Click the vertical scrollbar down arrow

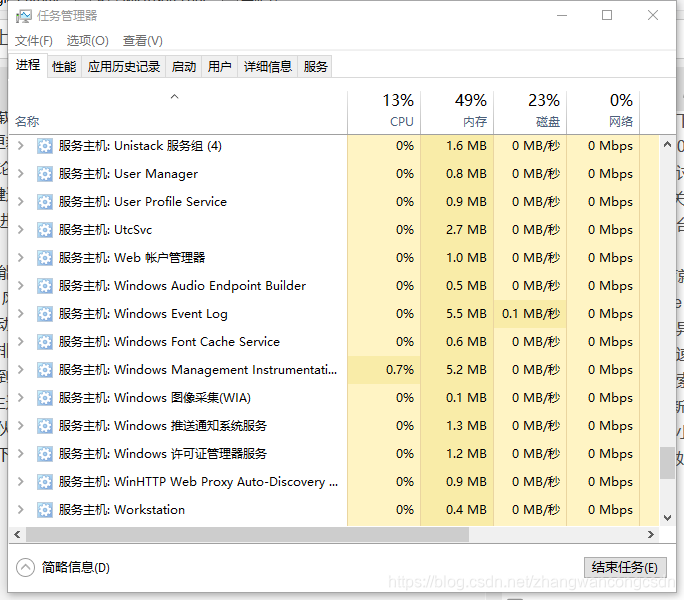(667, 518)
